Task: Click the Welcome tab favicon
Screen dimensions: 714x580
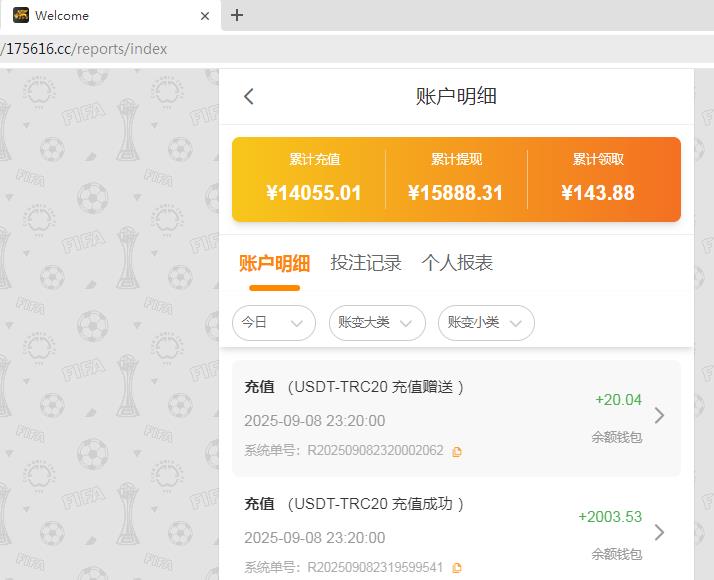Action: (x=20, y=15)
